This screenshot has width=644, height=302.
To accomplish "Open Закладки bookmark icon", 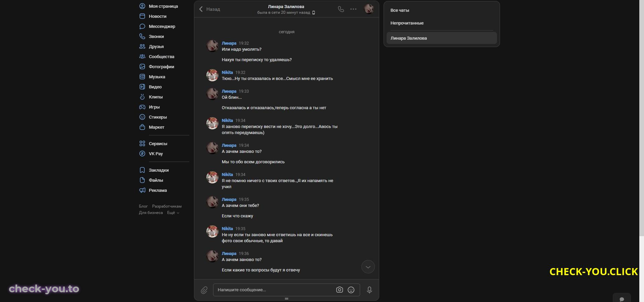I will (x=142, y=170).
